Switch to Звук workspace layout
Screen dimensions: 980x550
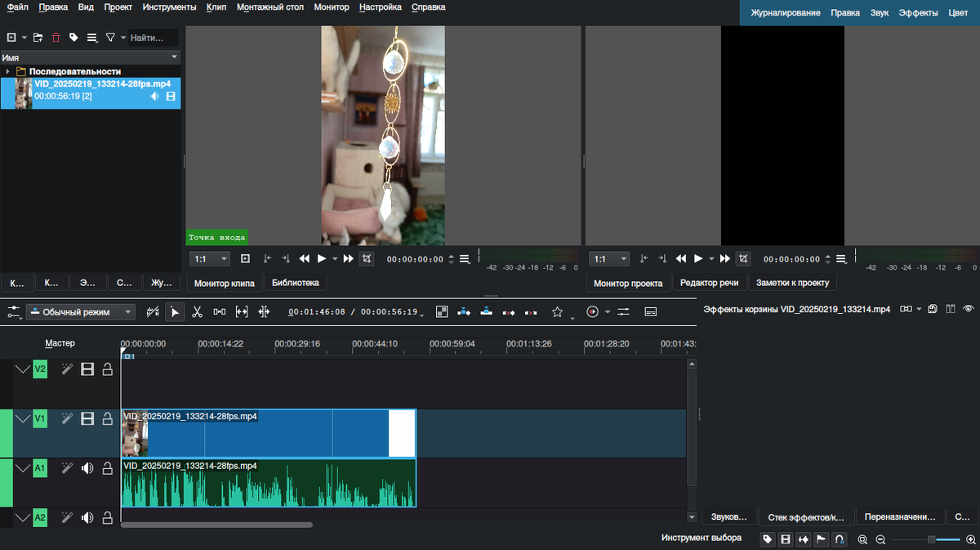(880, 12)
